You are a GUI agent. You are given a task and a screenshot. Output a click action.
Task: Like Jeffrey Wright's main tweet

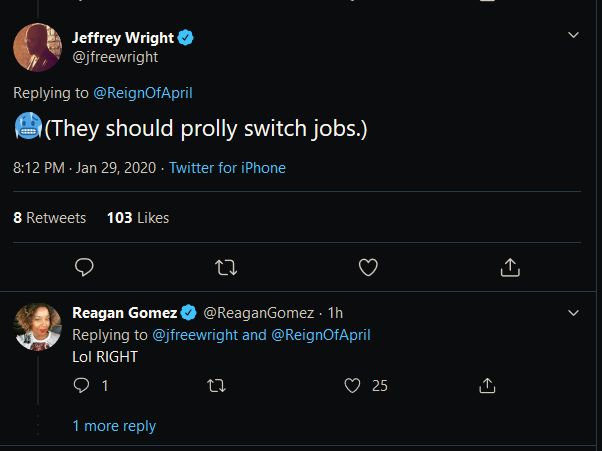[368, 267]
